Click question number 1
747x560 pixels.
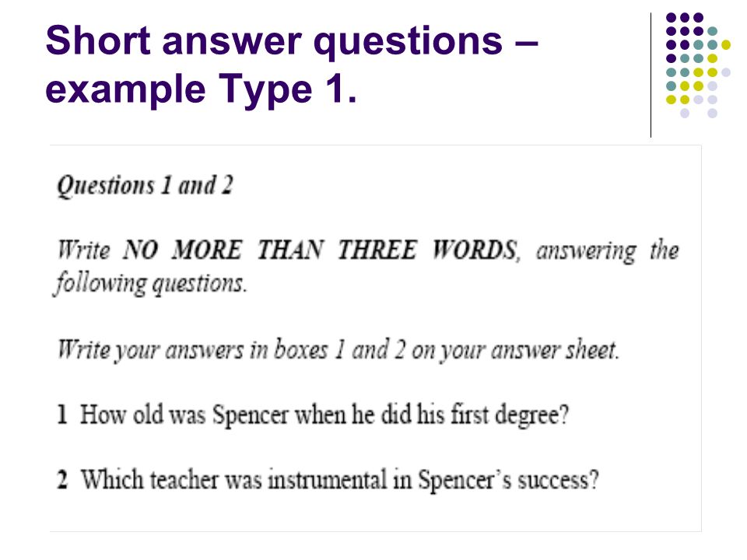pos(62,415)
